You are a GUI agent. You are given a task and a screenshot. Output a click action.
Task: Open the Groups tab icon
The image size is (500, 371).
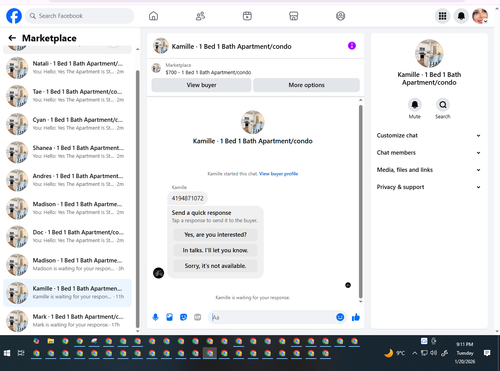[x=340, y=16]
